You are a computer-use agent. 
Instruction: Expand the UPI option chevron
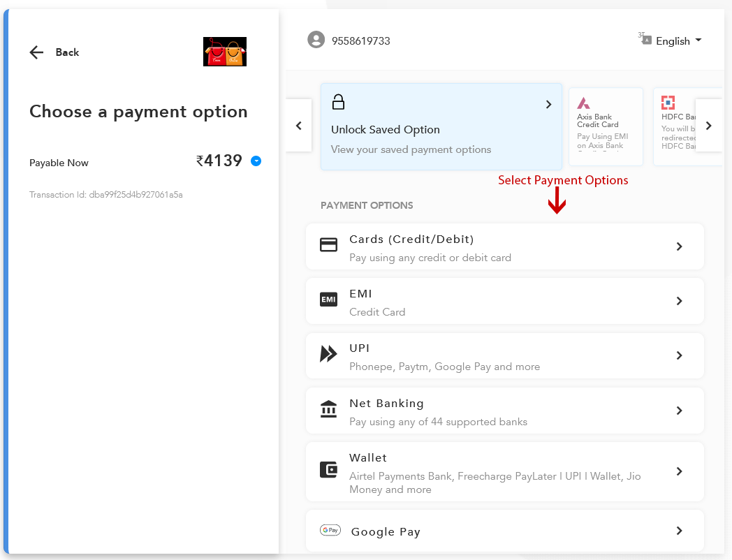tap(679, 355)
